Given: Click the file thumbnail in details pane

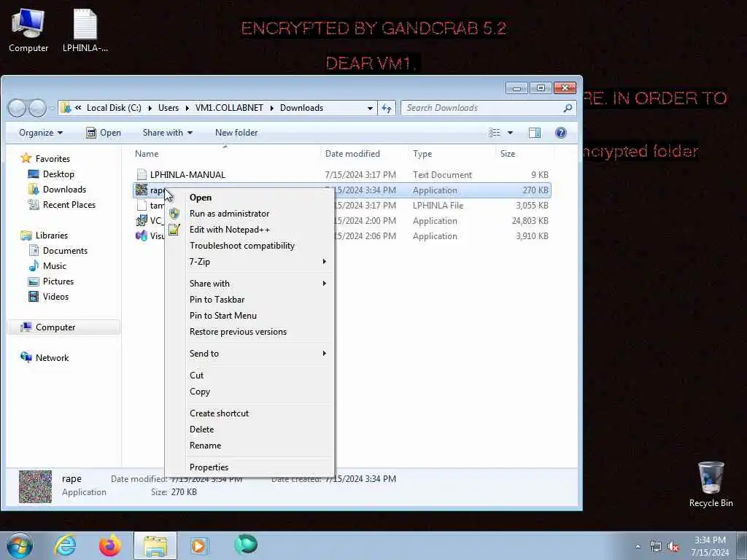Looking at the screenshot, I should [35, 486].
